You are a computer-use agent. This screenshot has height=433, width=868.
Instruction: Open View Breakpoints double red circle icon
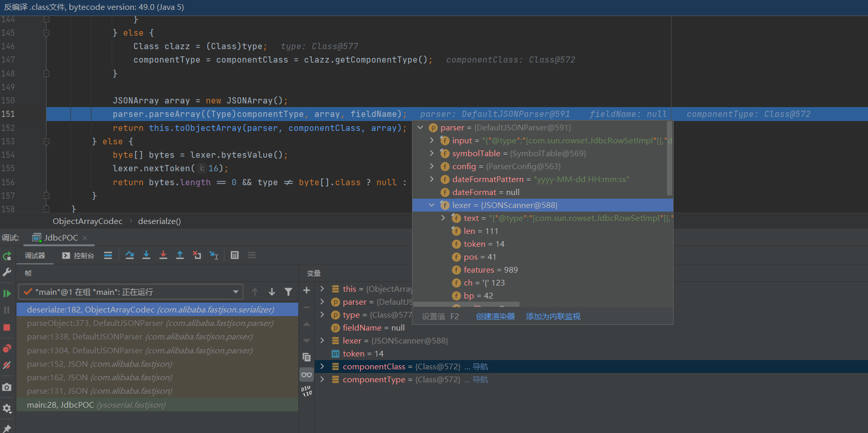[7, 348]
